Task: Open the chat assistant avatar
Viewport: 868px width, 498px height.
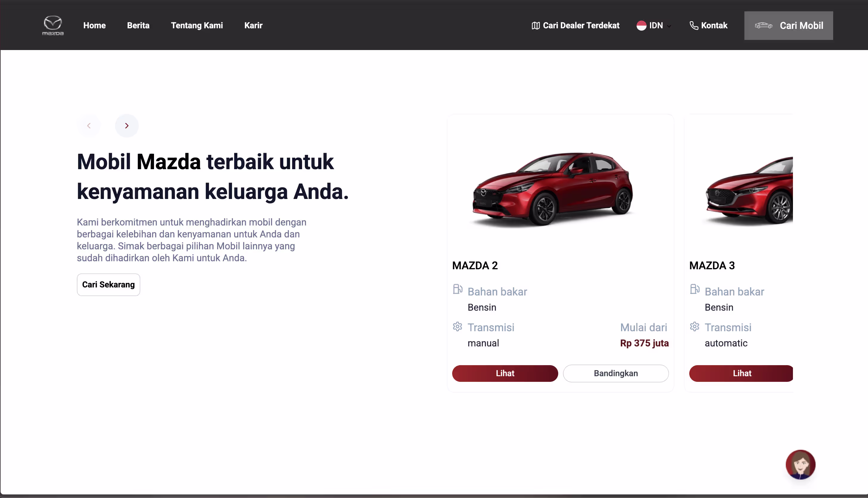Action: pos(800,464)
